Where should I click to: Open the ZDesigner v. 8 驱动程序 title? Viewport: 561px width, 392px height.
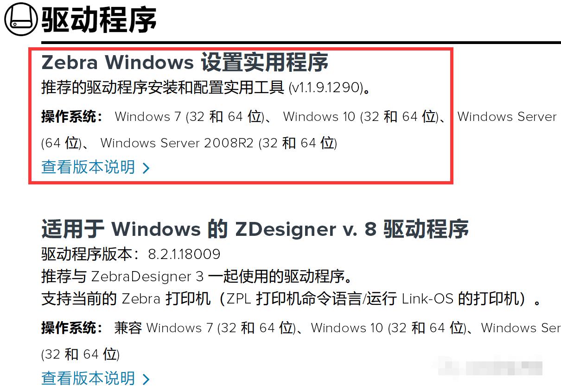tap(255, 229)
